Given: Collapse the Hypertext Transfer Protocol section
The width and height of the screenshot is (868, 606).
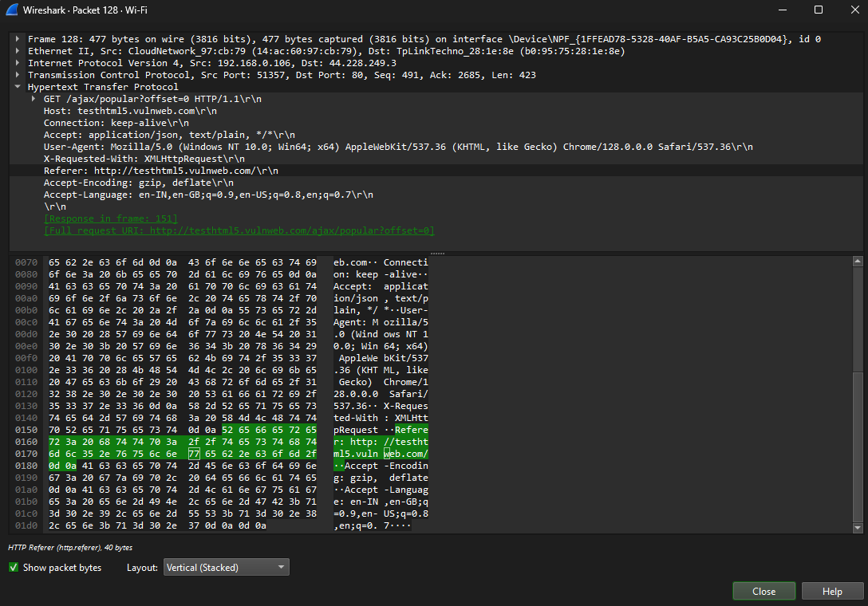Looking at the screenshot, I should [18, 87].
